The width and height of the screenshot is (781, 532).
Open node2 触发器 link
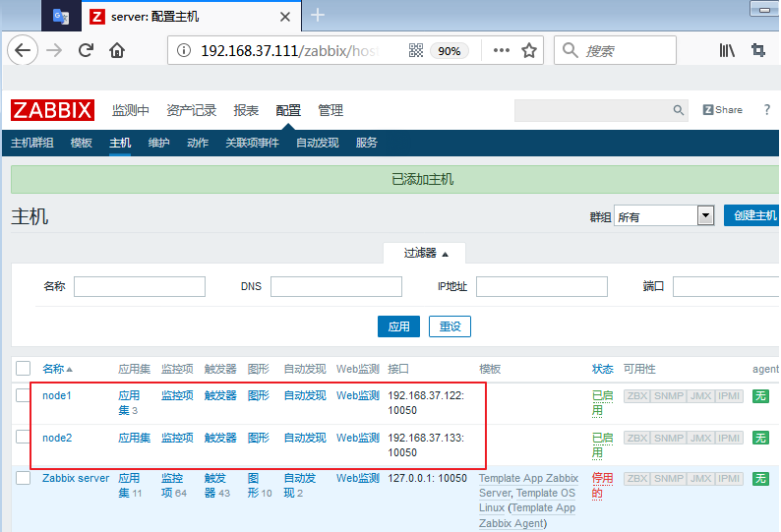point(220,438)
